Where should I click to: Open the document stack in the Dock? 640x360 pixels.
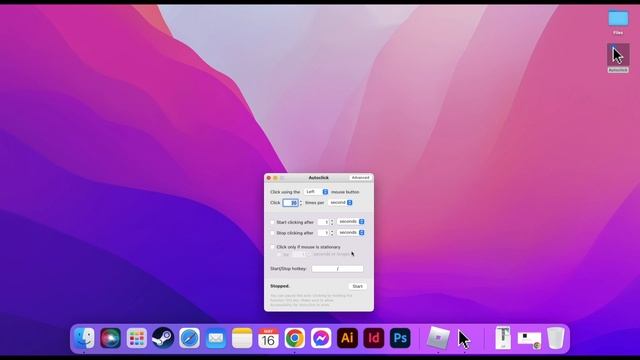pos(503,338)
